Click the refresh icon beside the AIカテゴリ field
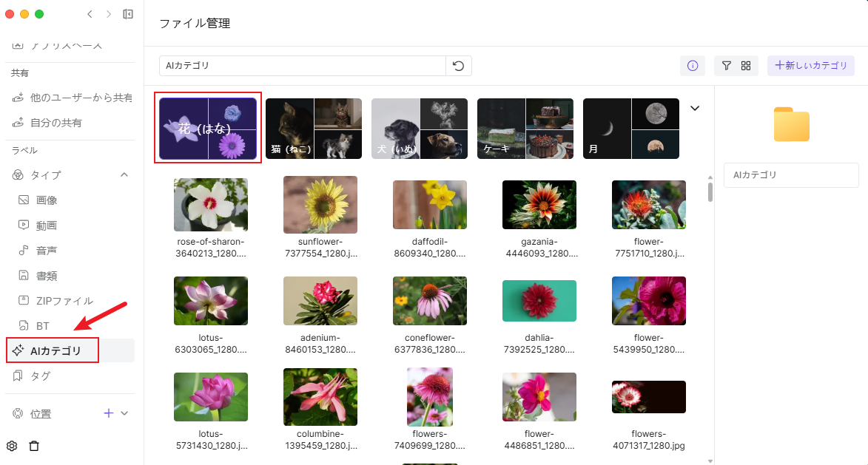This screenshot has width=868, height=465. pos(458,66)
